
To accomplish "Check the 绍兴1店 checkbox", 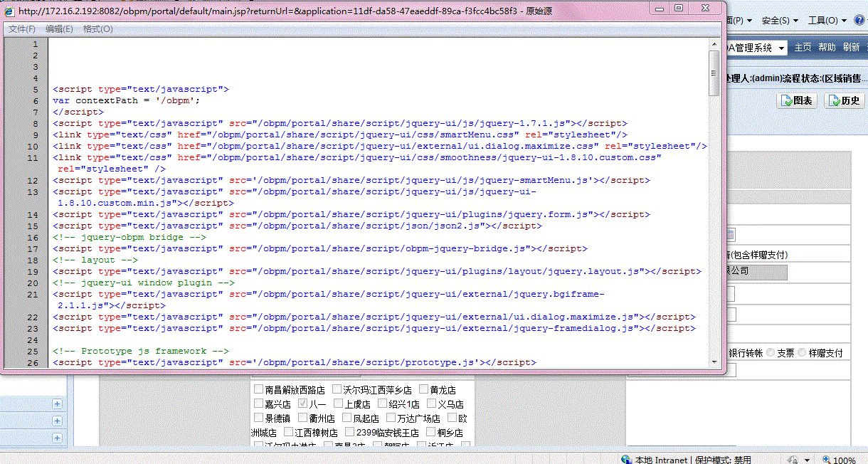I will point(383,404).
